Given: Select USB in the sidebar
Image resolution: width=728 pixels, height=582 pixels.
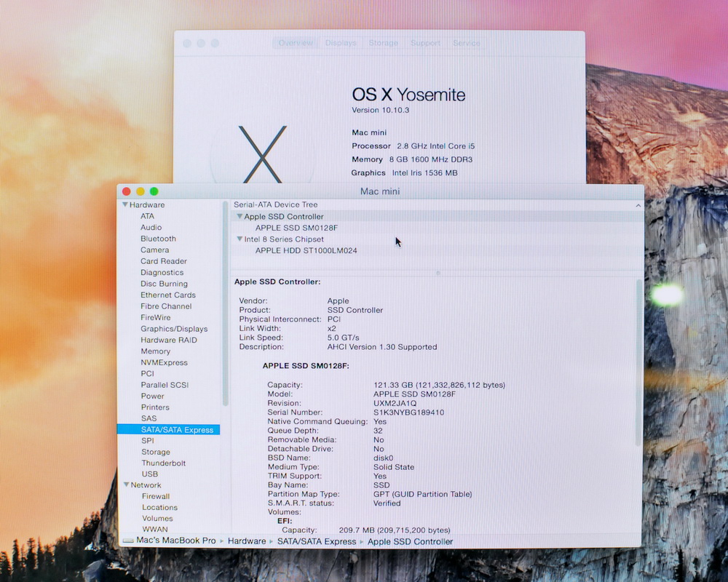Looking at the screenshot, I should (149, 474).
